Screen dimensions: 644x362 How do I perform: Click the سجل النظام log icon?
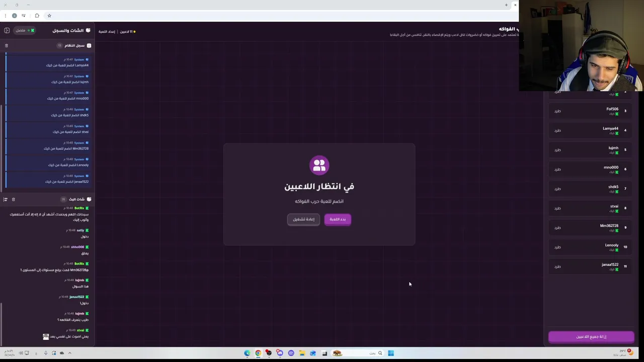(x=89, y=46)
